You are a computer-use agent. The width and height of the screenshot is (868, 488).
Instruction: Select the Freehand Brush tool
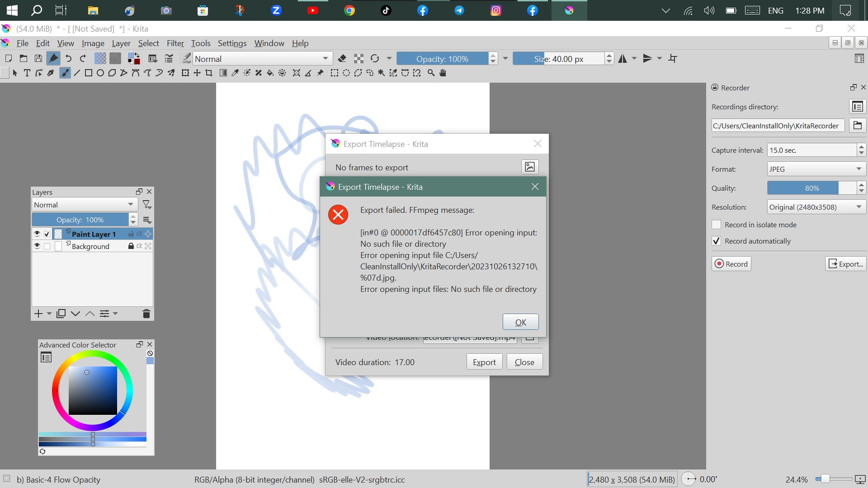[x=65, y=73]
